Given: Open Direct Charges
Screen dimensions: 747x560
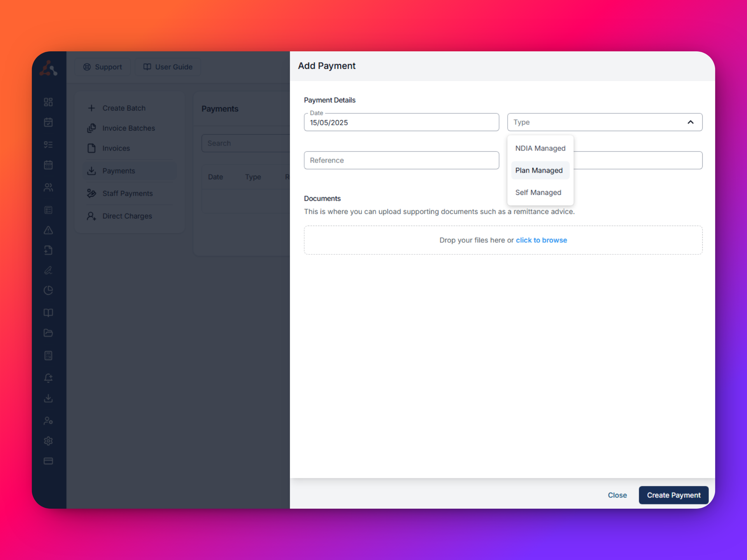Looking at the screenshot, I should point(127,216).
